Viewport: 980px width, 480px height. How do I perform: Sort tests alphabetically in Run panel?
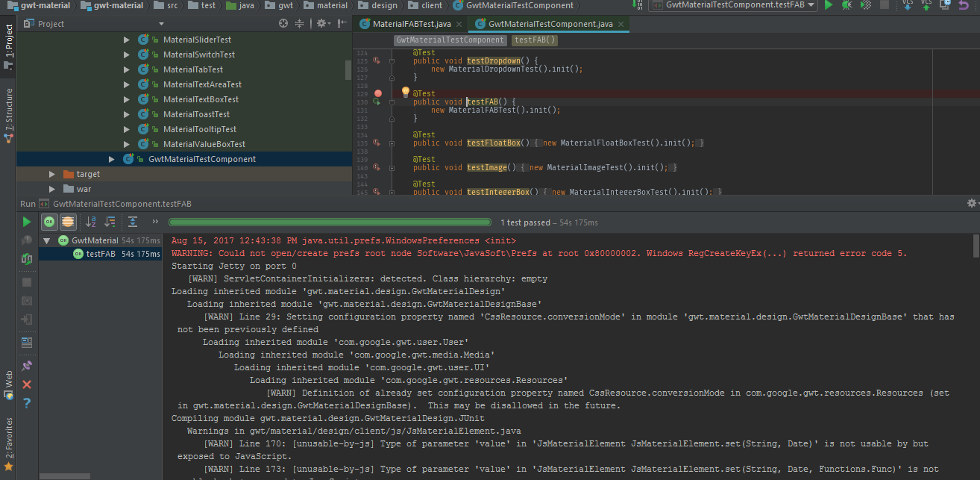click(91, 222)
